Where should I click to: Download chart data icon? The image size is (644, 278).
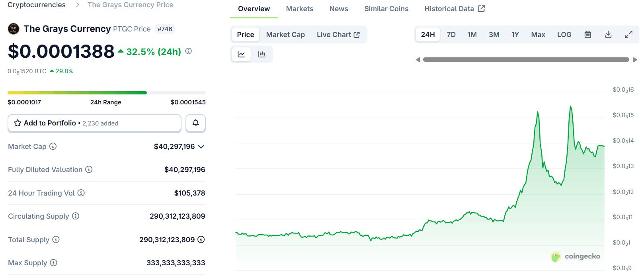point(608,35)
